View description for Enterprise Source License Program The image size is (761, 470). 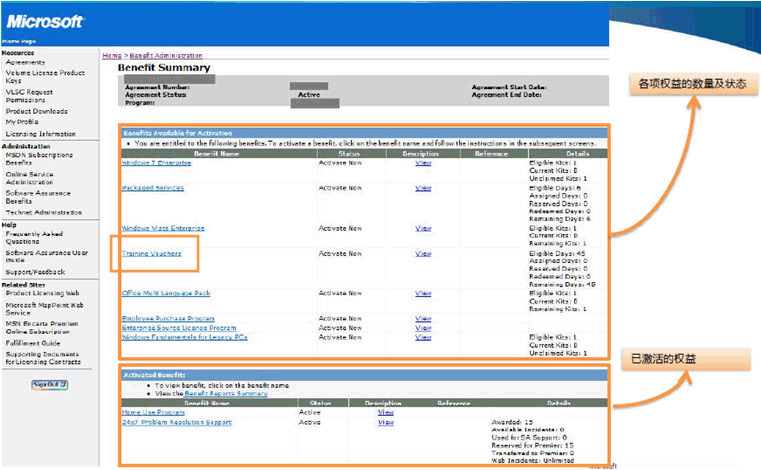[423, 328]
